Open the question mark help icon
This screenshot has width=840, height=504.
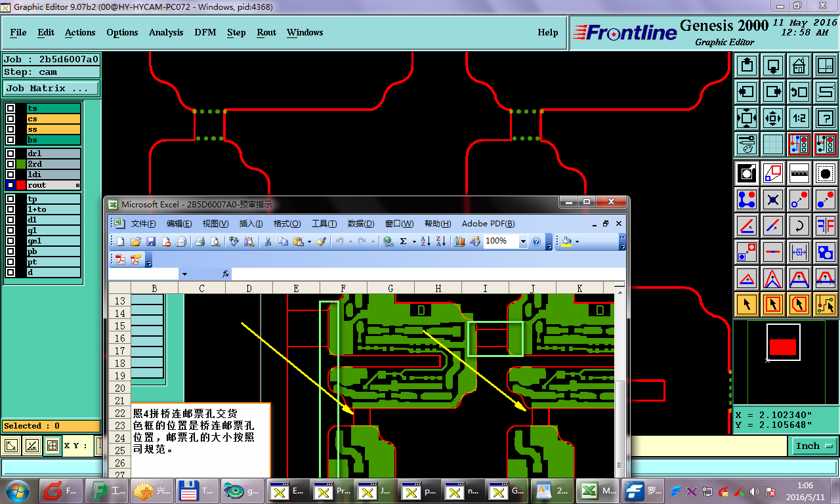tap(825, 119)
